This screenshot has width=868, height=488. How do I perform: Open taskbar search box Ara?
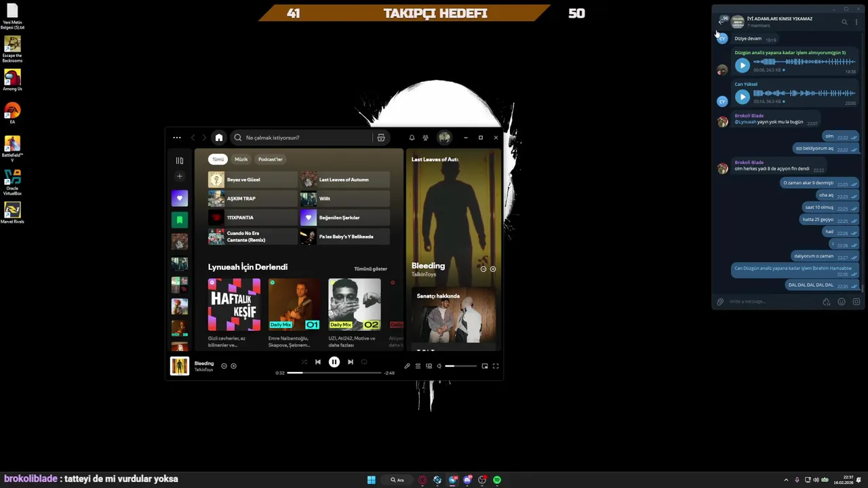coord(397,480)
